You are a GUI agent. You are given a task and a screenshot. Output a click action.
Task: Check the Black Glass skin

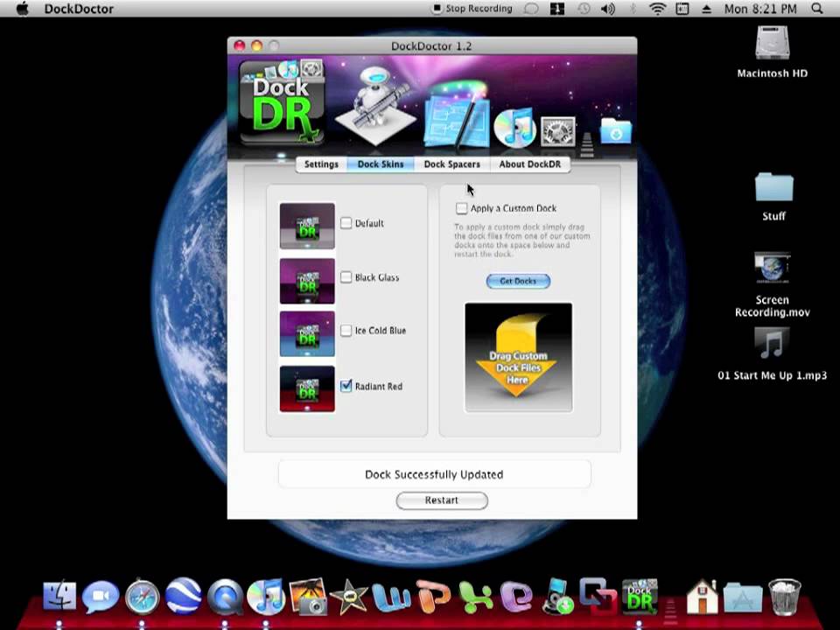(x=346, y=277)
